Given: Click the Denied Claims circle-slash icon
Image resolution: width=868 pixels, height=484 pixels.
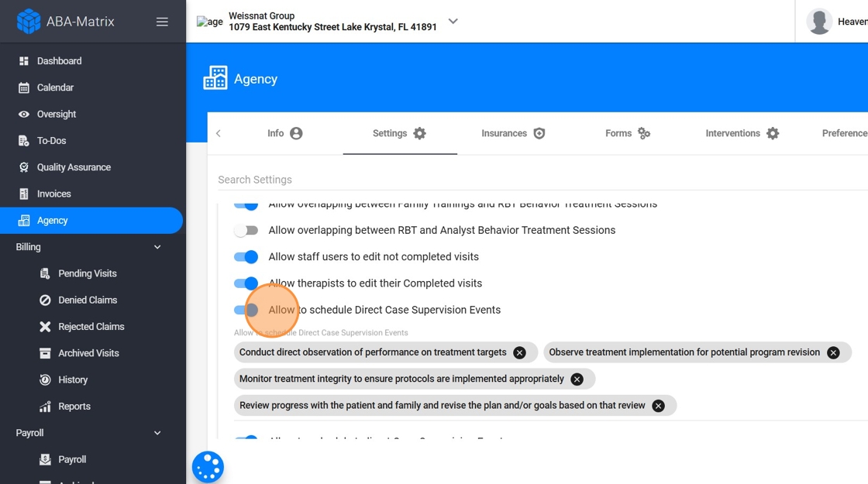Looking at the screenshot, I should pos(46,300).
